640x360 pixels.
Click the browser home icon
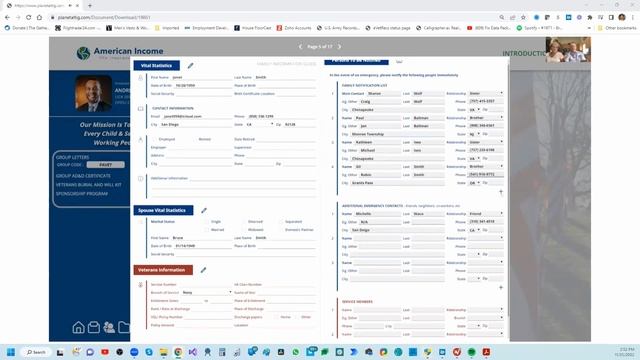(39, 17)
